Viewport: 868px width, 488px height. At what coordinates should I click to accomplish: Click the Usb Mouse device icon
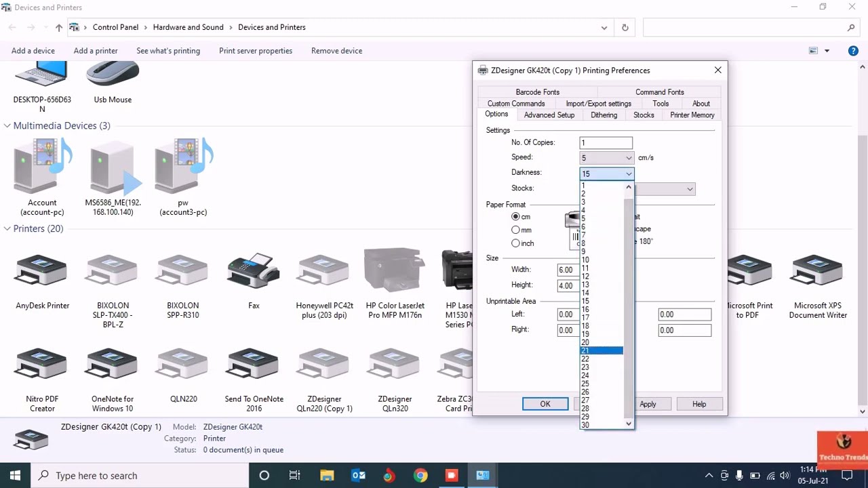pyautogui.click(x=113, y=75)
